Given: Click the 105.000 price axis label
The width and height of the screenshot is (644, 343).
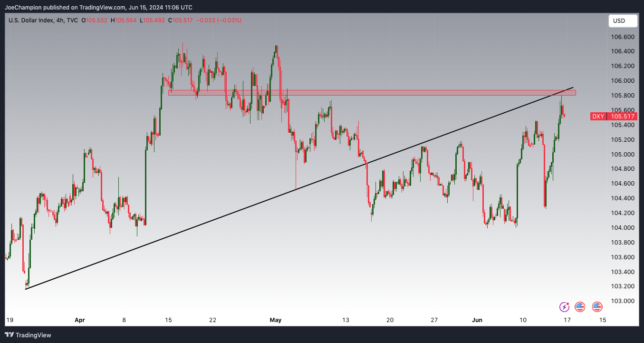Looking at the screenshot, I should click(623, 155).
